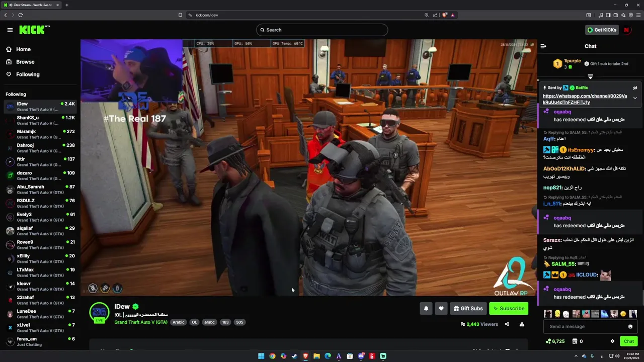The height and width of the screenshot is (362, 644).
Task: Open chat settings gear
Action: coord(612,341)
